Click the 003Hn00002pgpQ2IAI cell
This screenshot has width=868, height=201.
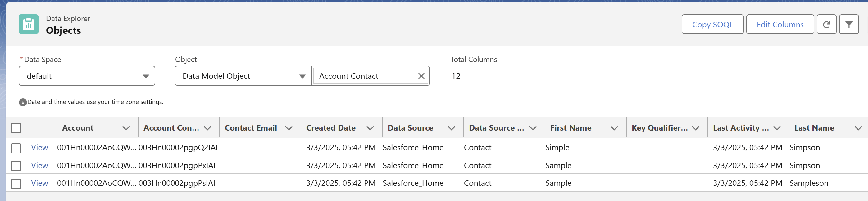[x=178, y=147]
